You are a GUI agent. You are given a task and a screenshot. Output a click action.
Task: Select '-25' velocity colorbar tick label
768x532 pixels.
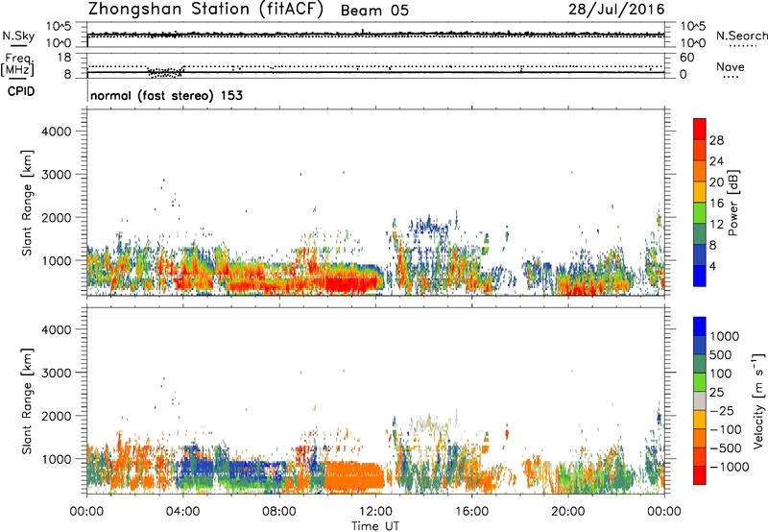(x=723, y=411)
